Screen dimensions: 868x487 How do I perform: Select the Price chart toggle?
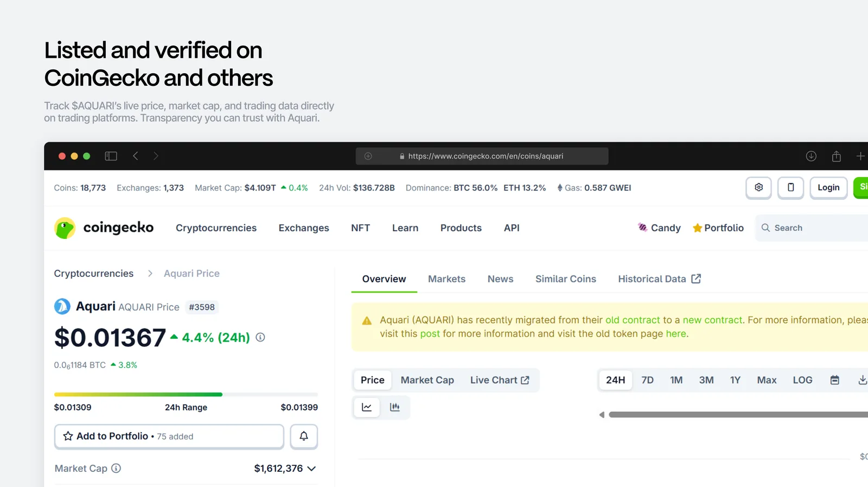click(373, 380)
